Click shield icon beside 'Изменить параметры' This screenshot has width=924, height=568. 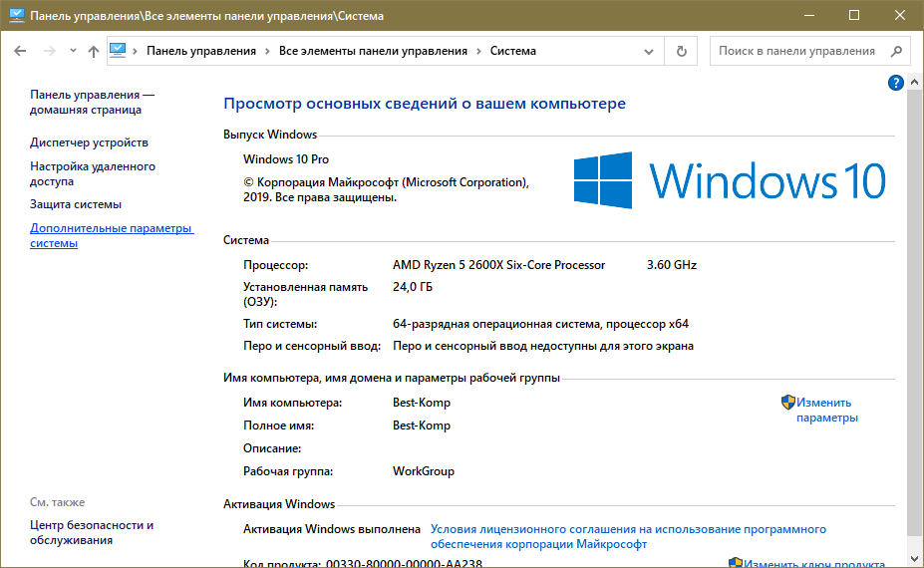coord(787,403)
